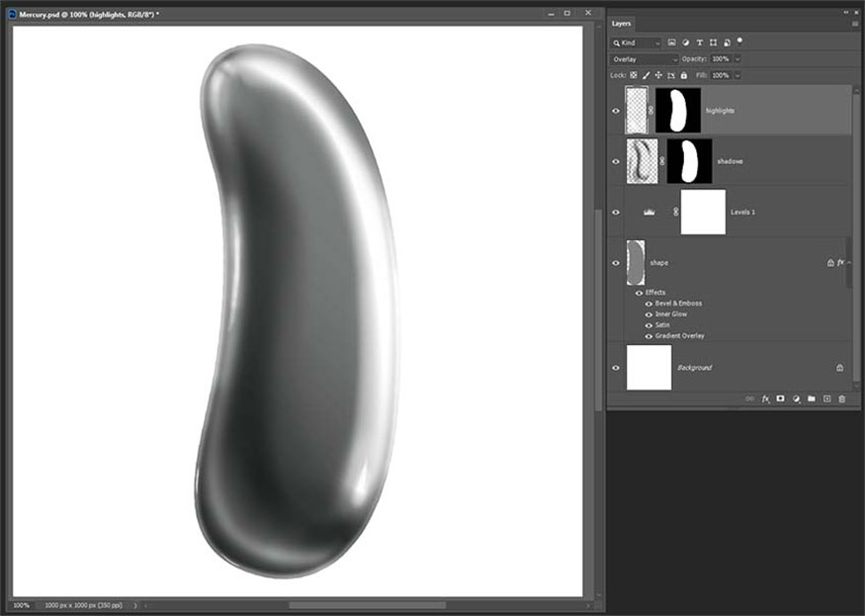
Task: Click lock icon on Background layer
Action: tap(839, 368)
